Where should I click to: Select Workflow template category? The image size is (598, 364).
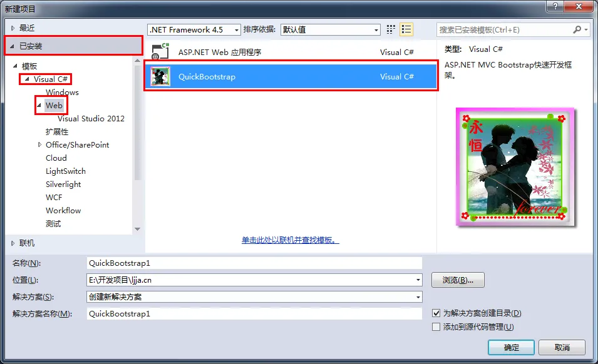pyautogui.click(x=63, y=211)
